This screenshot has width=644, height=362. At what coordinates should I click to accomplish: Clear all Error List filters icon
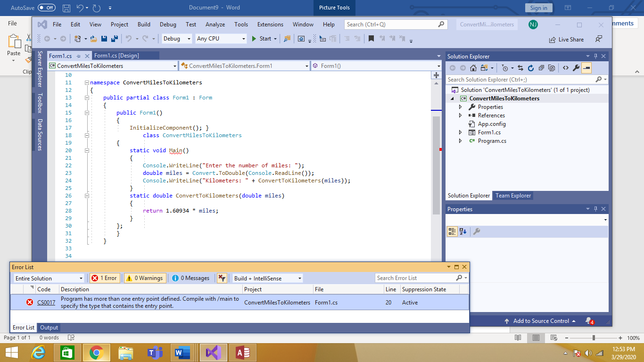pyautogui.click(x=222, y=278)
